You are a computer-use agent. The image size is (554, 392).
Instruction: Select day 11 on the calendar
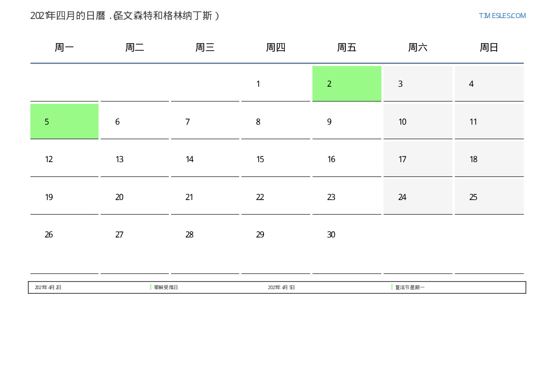(489, 122)
